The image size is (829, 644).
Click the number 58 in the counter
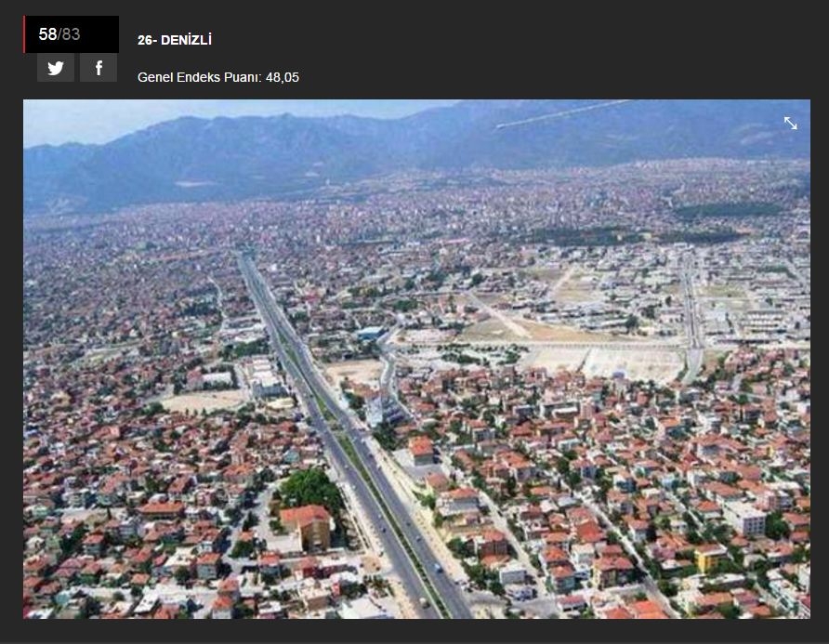pos(47,34)
